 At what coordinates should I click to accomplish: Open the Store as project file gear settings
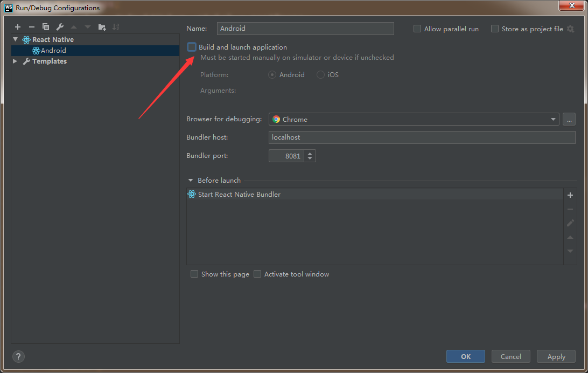click(x=570, y=29)
